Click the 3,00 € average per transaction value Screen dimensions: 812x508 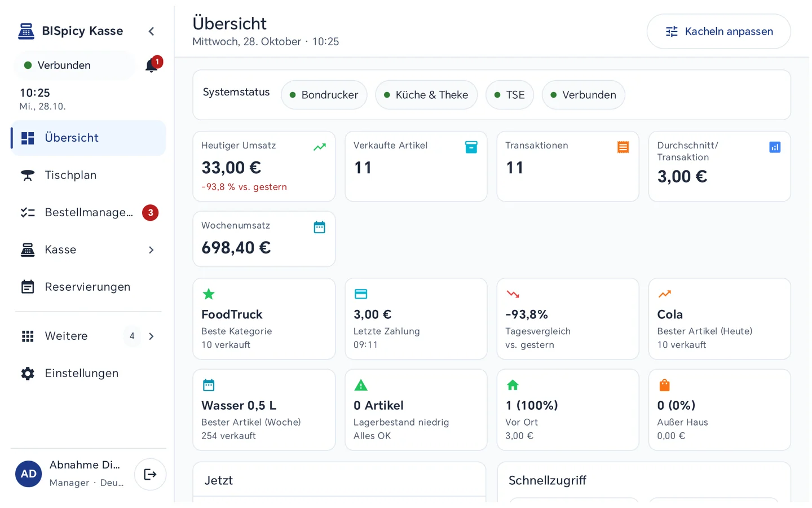point(682,177)
